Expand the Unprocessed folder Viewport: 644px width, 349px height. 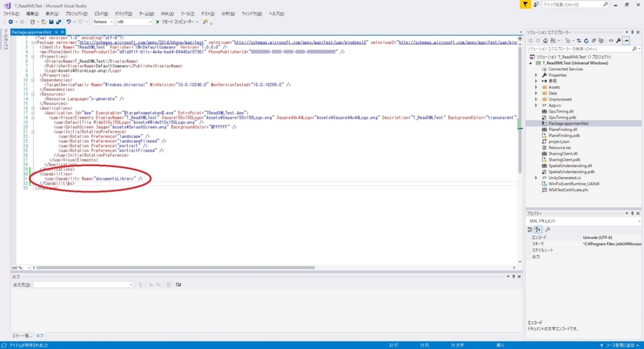(536, 99)
